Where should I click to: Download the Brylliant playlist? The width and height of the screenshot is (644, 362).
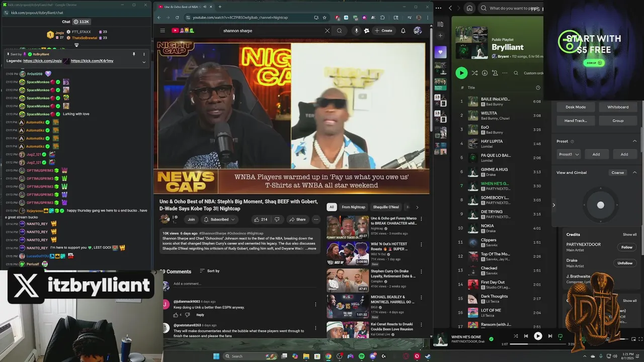coord(485,73)
